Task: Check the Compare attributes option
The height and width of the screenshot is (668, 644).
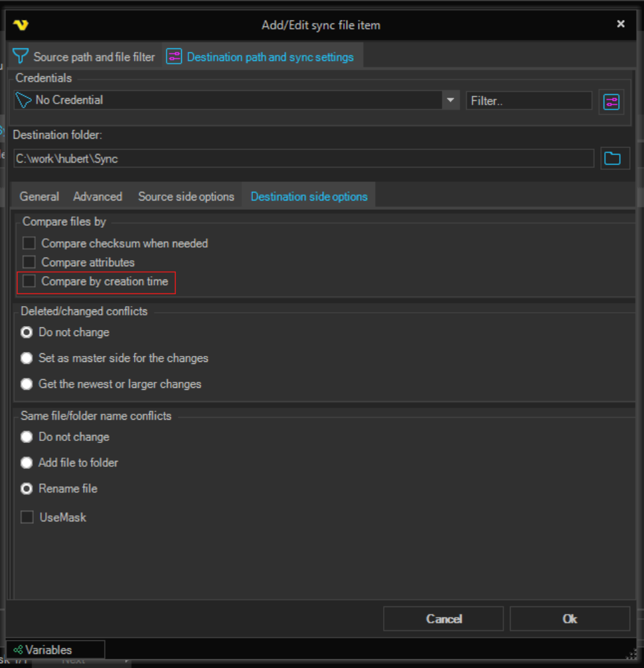Action: pyautogui.click(x=29, y=262)
